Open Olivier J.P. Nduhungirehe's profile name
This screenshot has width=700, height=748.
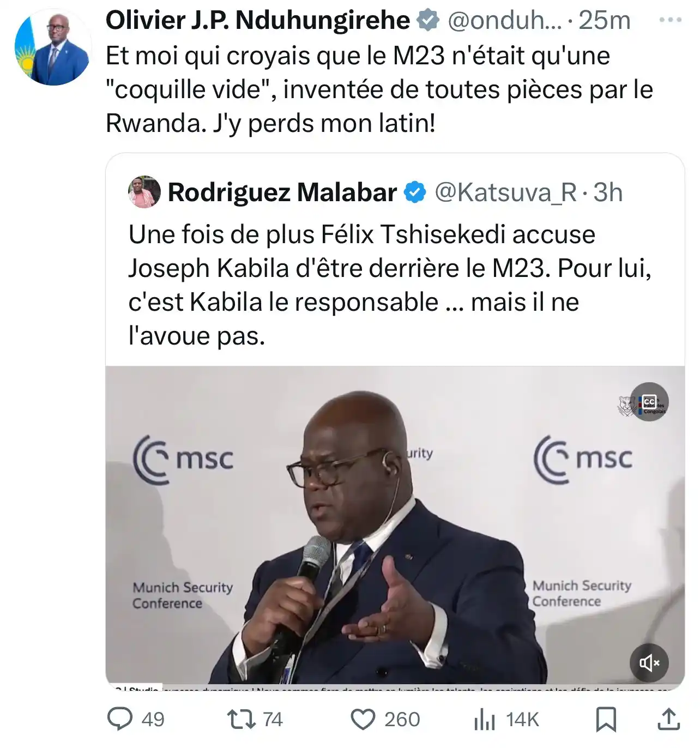pos(256,21)
